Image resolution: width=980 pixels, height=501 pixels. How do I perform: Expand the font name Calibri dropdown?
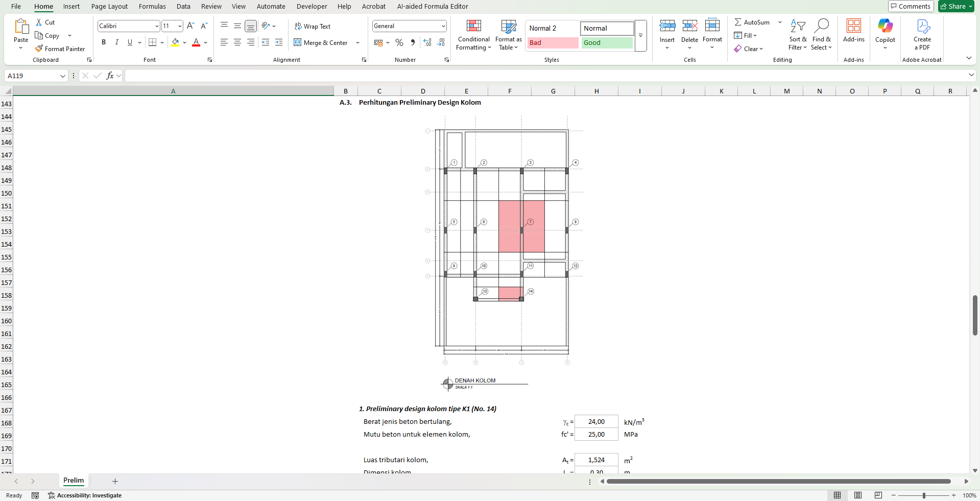coord(157,26)
